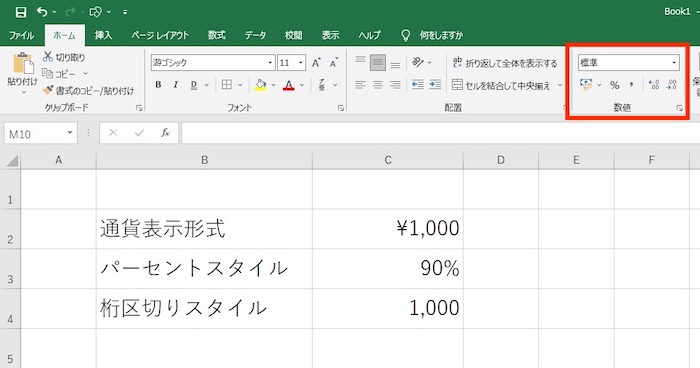Center text horizontally
700x368 pixels.
(x=378, y=84)
